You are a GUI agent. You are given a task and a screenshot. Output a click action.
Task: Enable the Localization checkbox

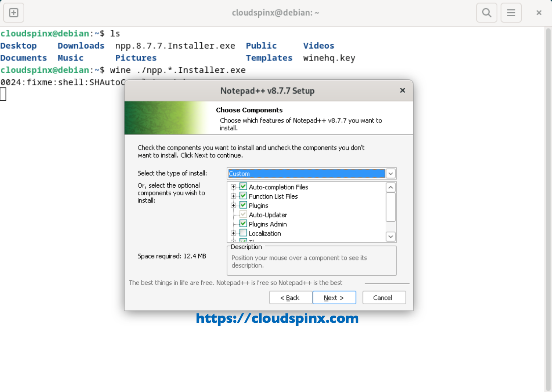(x=243, y=233)
